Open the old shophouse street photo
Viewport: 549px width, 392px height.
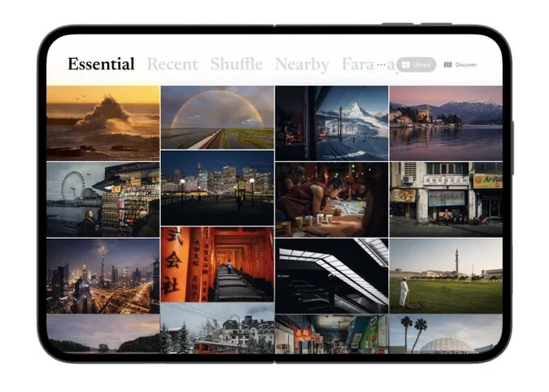pyautogui.click(x=446, y=199)
